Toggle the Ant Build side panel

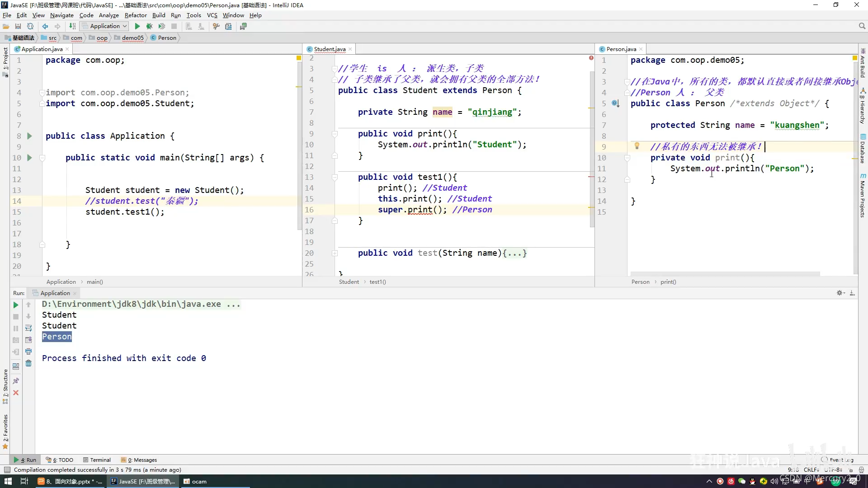click(863, 62)
